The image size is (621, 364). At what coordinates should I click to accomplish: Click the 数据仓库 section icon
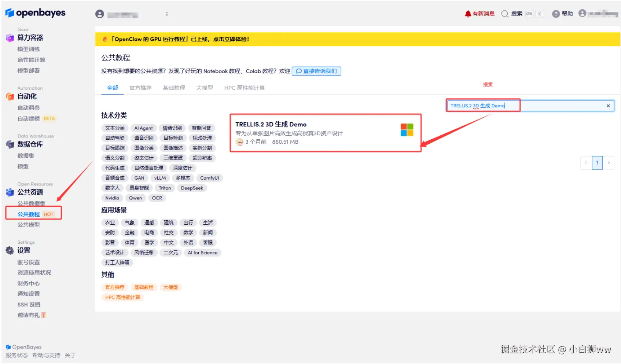10,144
